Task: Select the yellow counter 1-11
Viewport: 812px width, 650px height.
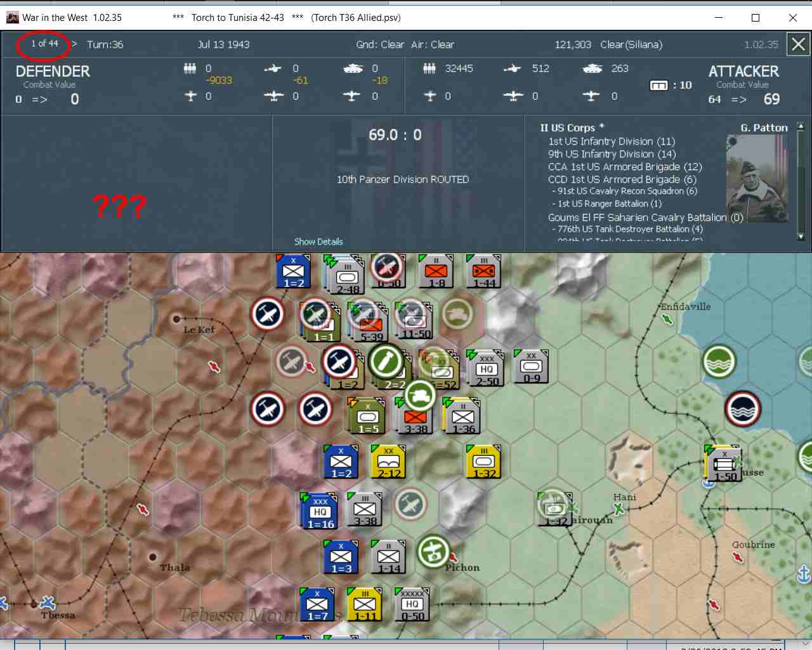Action: point(365,604)
